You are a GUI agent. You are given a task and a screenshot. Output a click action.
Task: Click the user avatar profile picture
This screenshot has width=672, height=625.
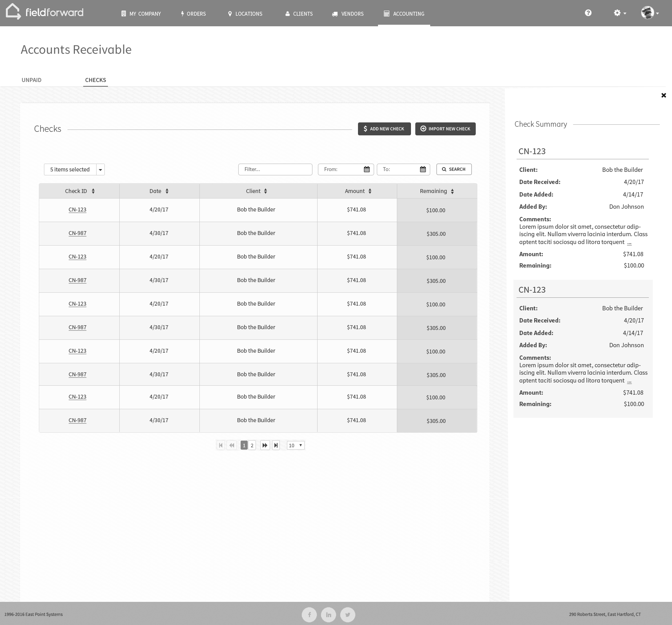[x=647, y=13]
